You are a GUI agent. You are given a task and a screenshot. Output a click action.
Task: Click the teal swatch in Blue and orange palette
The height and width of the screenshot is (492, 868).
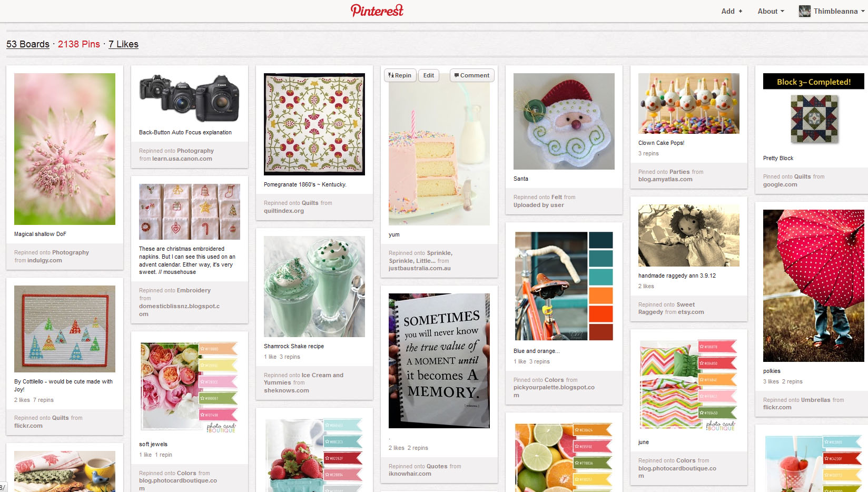pyautogui.click(x=600, y=258)
